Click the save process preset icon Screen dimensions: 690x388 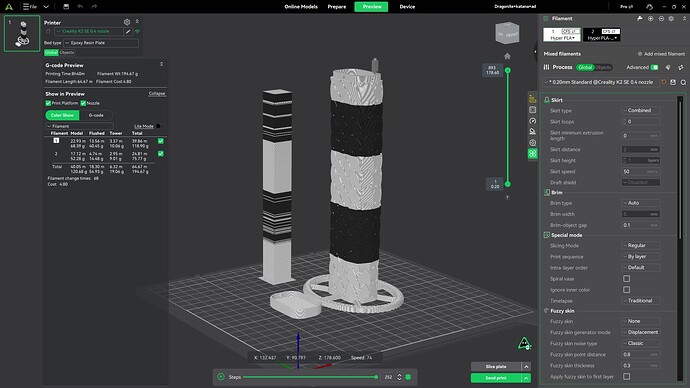(673, 82)
